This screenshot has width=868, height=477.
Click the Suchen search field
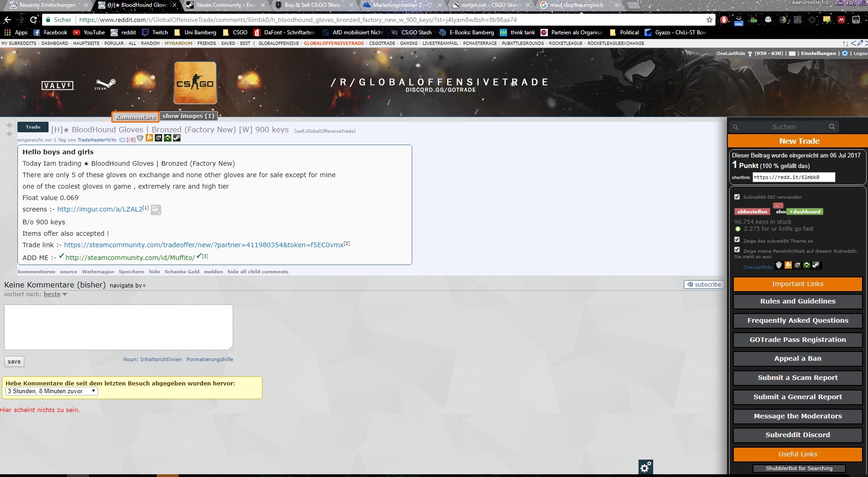784,127
